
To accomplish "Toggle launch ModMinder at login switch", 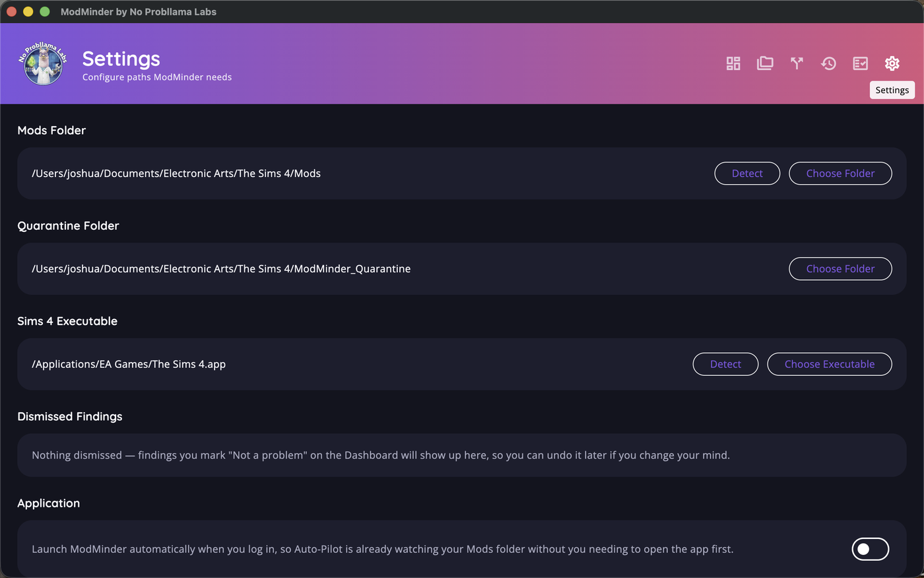I will click(871, 549).
